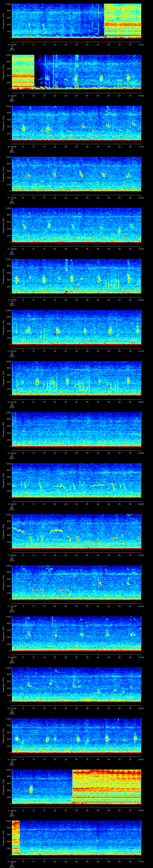Click the 25:00 end time label
The width and height of the screenshot is (153, 868).
[141, 555]
